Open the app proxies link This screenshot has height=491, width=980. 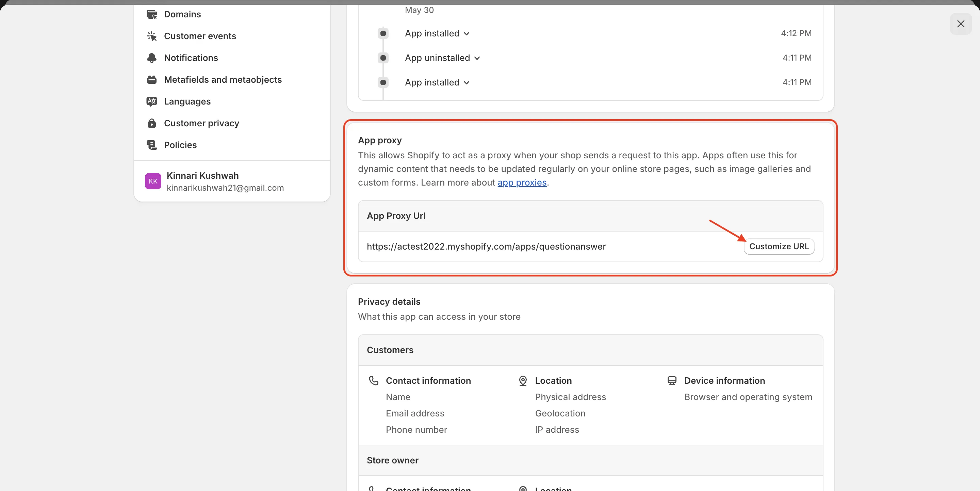(522, 183)
